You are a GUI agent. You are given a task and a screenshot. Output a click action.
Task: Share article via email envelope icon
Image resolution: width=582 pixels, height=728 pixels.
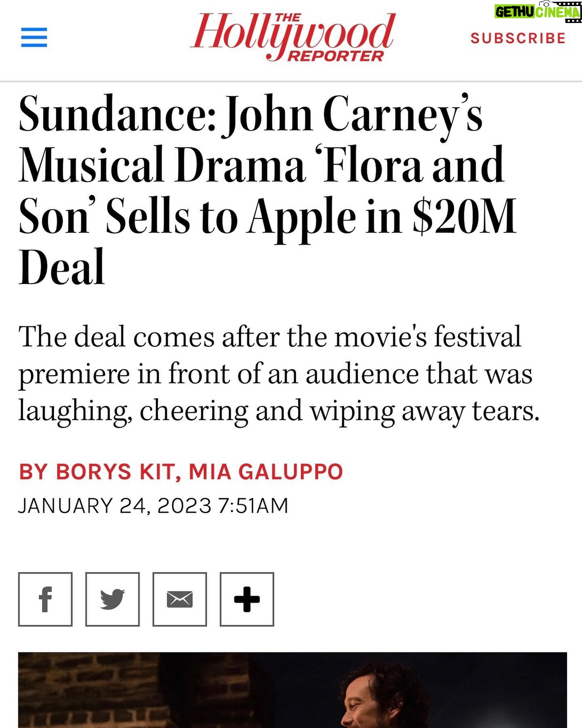(x=179, y=599)
